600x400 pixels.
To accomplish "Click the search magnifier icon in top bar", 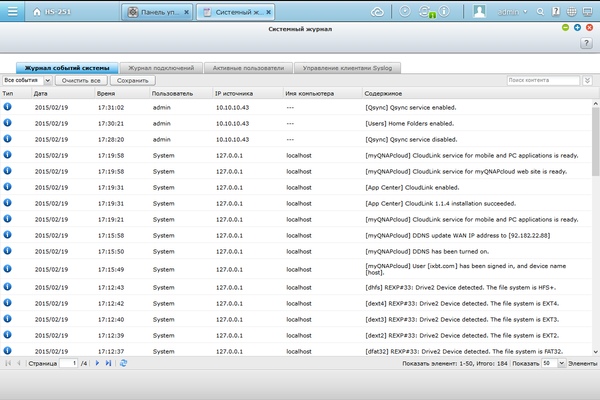I will click(541, 12).
